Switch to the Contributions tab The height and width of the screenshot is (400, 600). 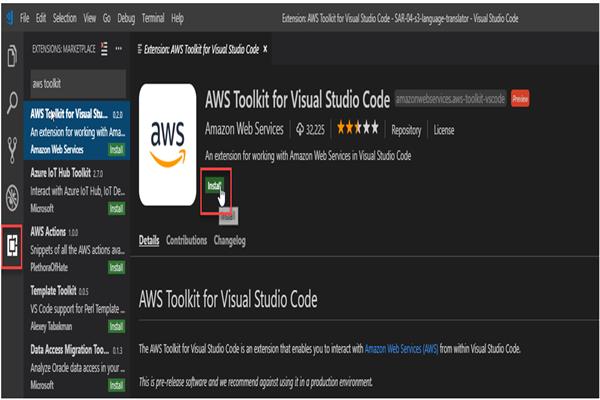[x=186, y=241]
